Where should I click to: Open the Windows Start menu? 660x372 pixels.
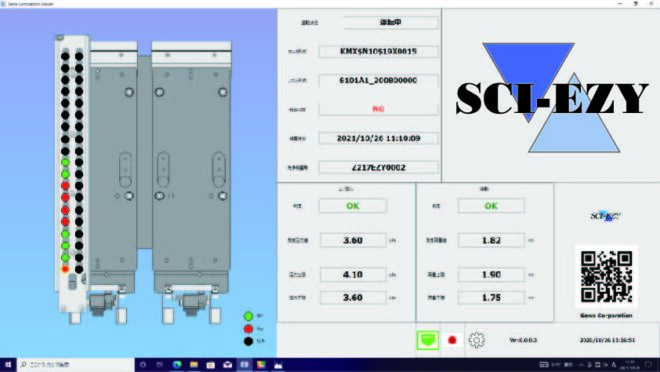pos(8,365)
